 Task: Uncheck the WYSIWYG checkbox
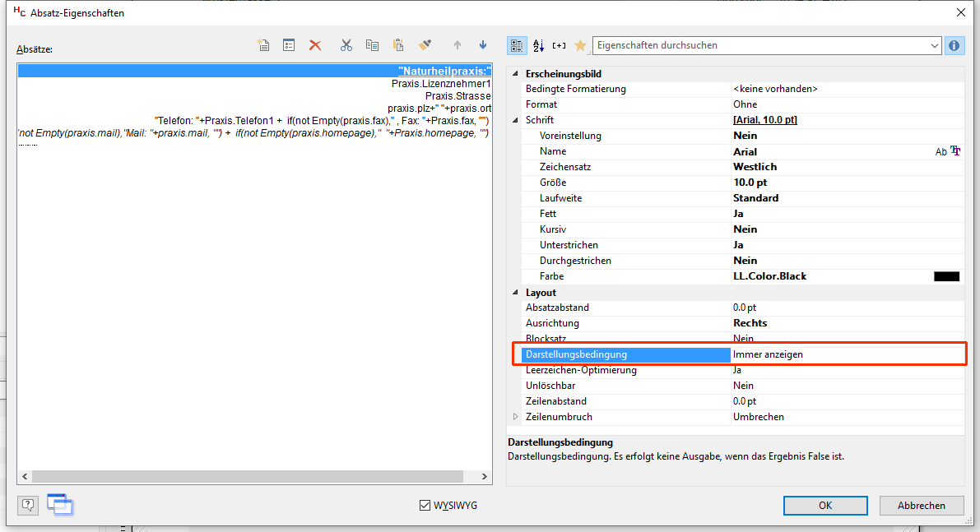pyautogui.click(x=425, y=505)
